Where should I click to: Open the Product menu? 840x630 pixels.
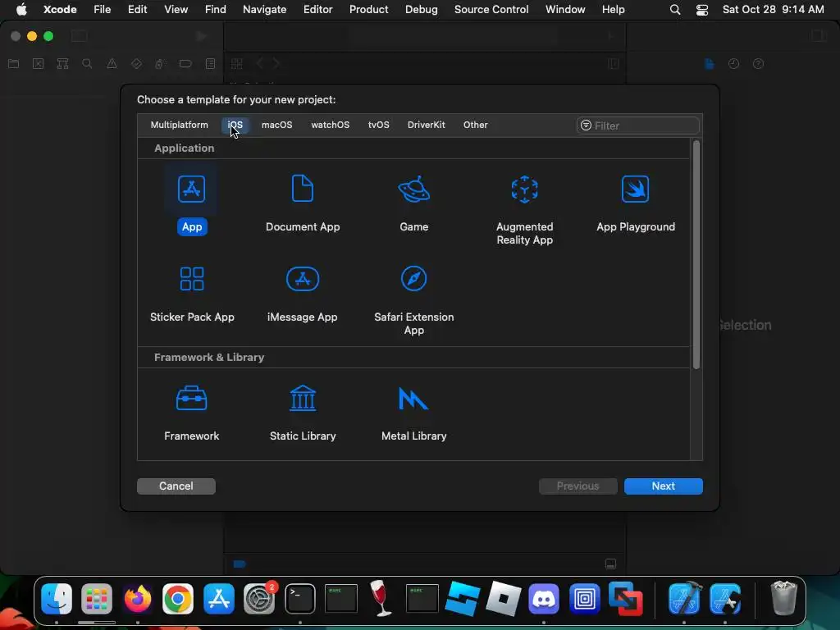[x=368, y=9]
